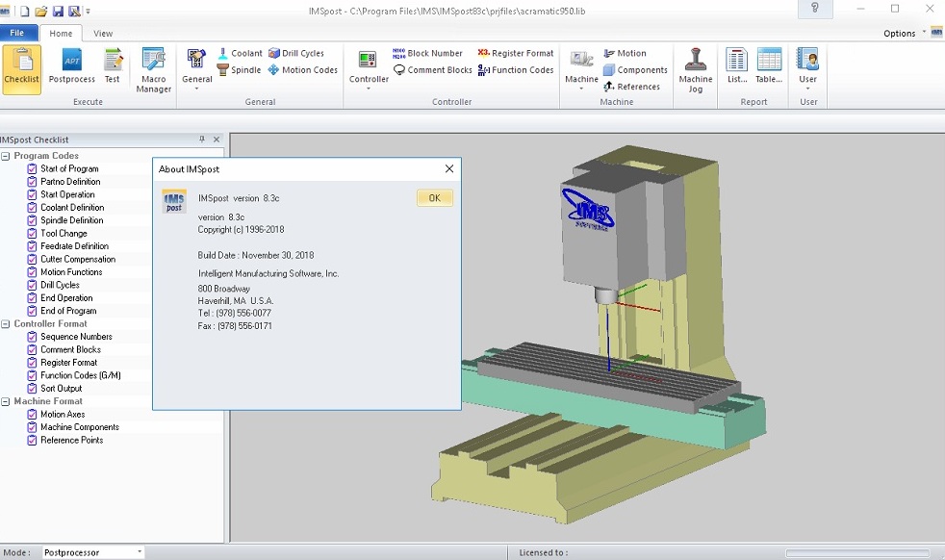Open Block Number settings
The width and height of the screenshot is (945, 560).
[x=427, y=53]
